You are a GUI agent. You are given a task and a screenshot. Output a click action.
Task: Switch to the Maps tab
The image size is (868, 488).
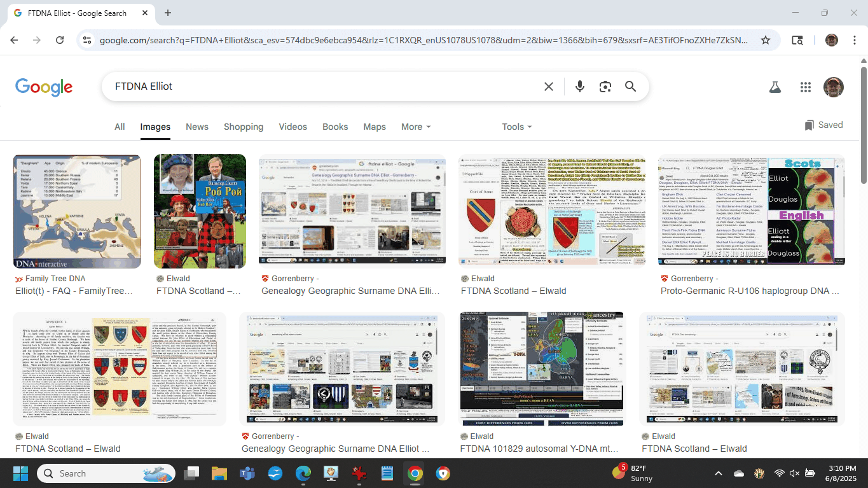point(375,127)
